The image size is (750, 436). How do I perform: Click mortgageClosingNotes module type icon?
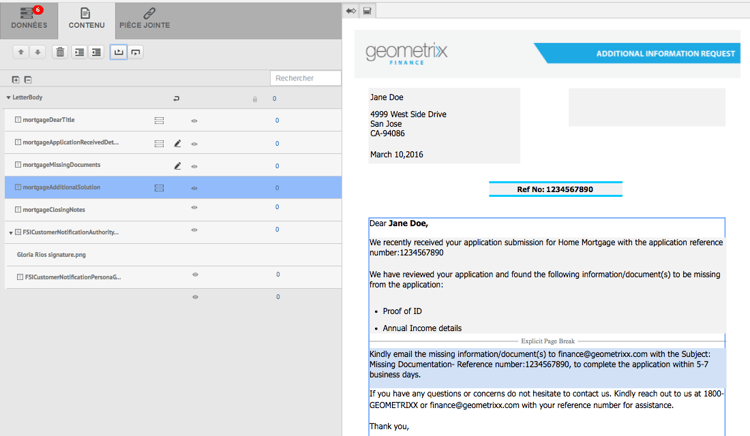coord(18,210)
